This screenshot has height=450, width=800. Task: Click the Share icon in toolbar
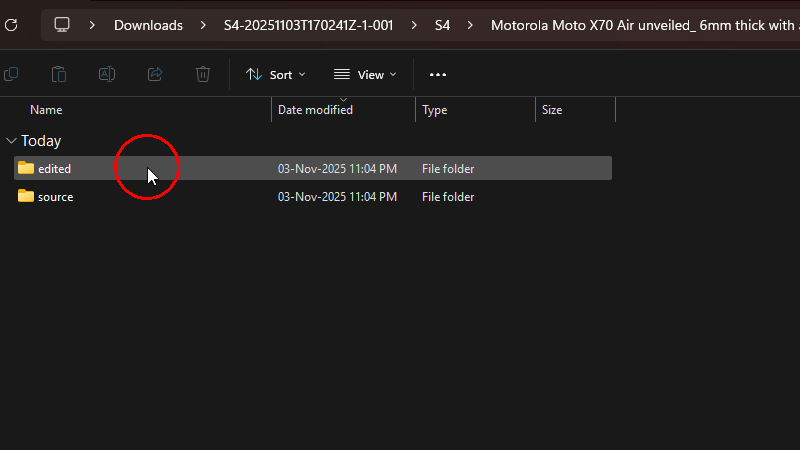[x=155, y=74]
